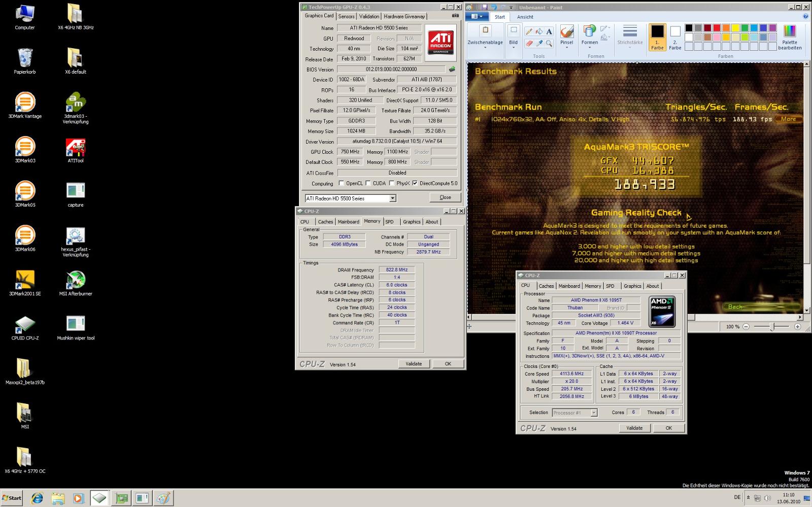Click the Paint taskbar icon

pos(163,498)
